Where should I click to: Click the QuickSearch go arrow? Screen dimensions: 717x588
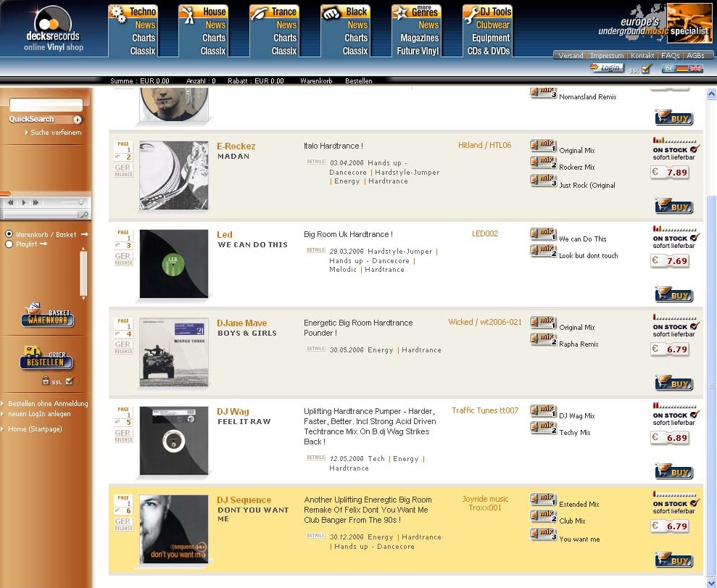[x=78, y=120]
